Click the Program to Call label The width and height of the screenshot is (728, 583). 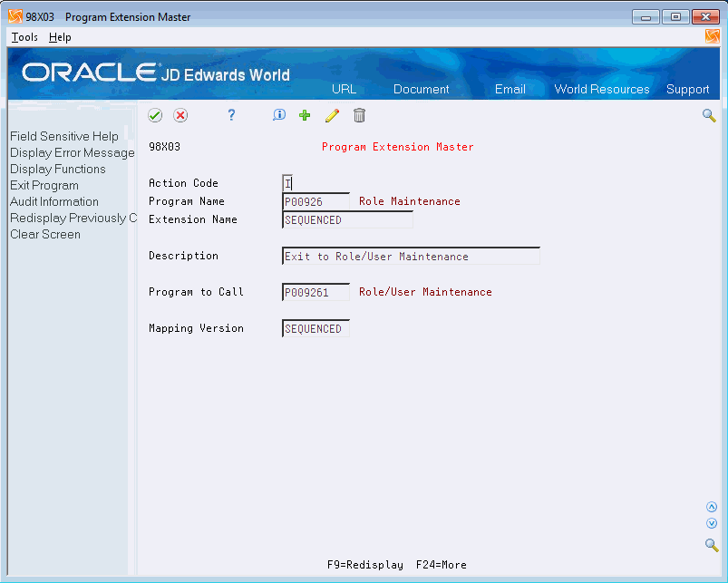[196, 292]
